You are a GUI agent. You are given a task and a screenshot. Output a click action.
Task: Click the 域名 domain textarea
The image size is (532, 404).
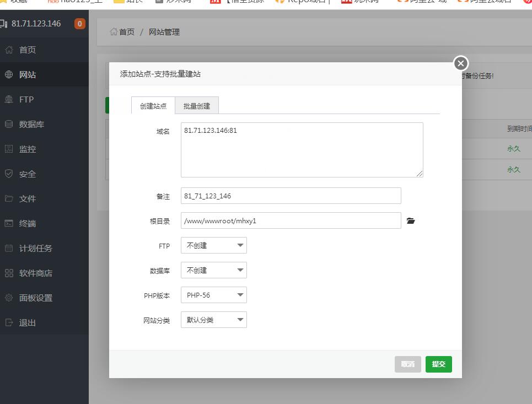point(302,150)
